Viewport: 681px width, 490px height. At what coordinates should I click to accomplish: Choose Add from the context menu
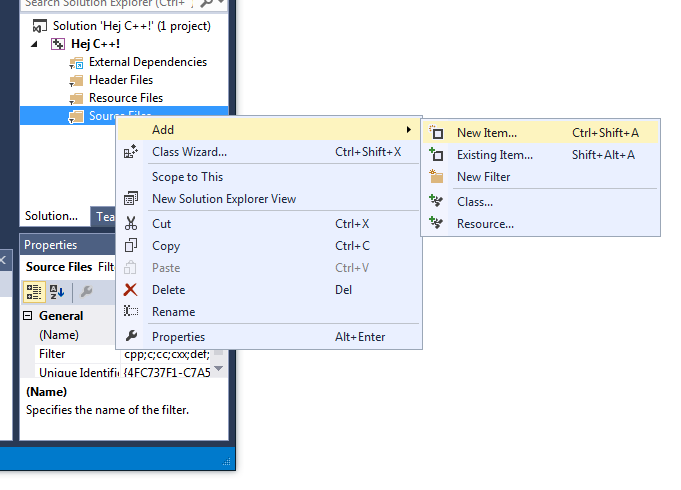tap(269, 129)
